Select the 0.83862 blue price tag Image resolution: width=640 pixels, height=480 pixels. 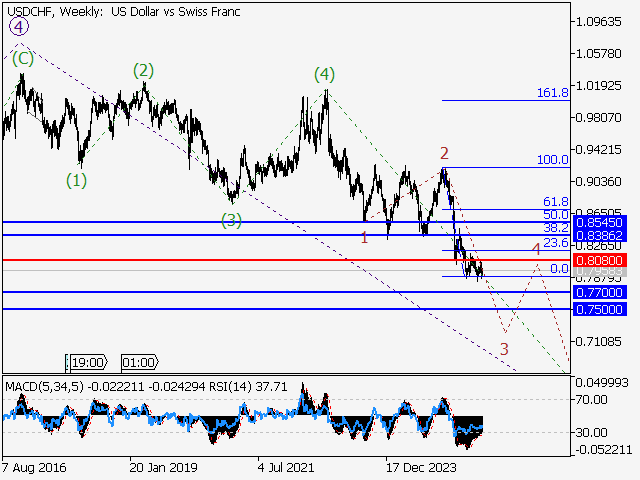point(598,235)
